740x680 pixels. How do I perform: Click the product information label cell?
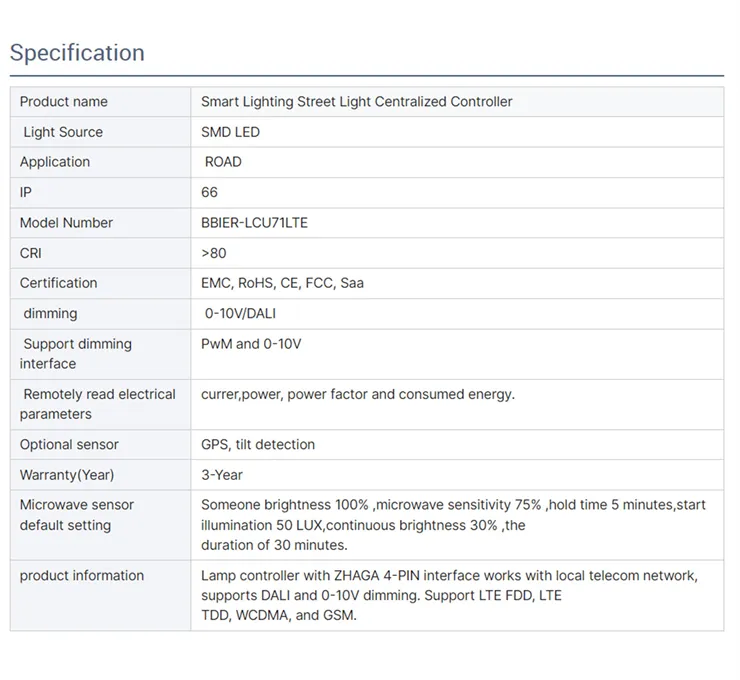tap(82, 576)
